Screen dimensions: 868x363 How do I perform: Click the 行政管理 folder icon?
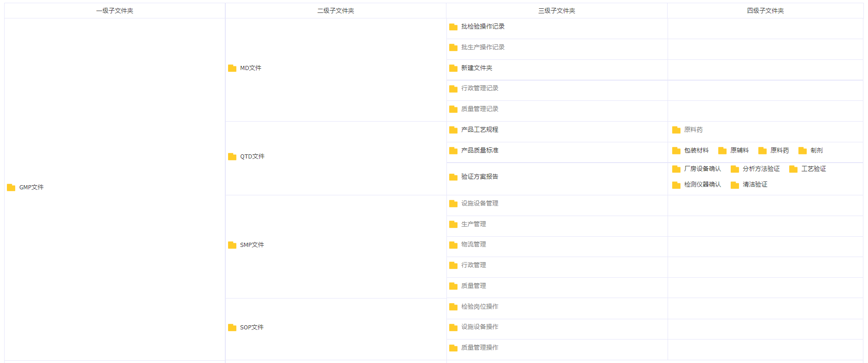point(453,265)
